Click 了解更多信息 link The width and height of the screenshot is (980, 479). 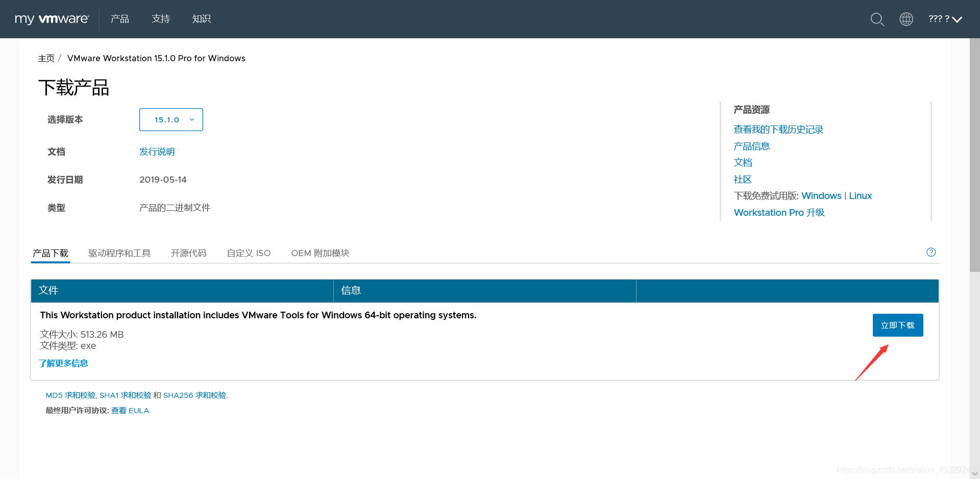(x=63, y=363)
